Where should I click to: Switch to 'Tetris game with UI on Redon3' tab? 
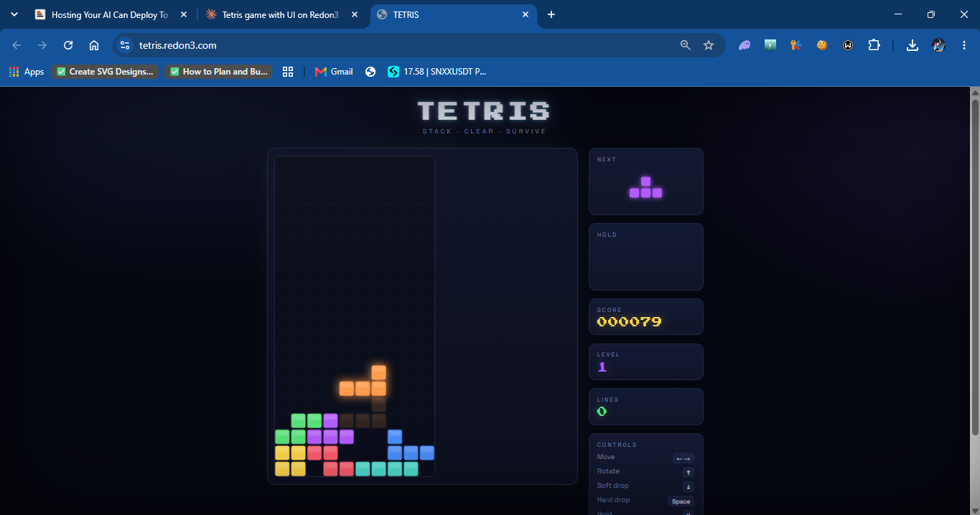tap(281, 14)
